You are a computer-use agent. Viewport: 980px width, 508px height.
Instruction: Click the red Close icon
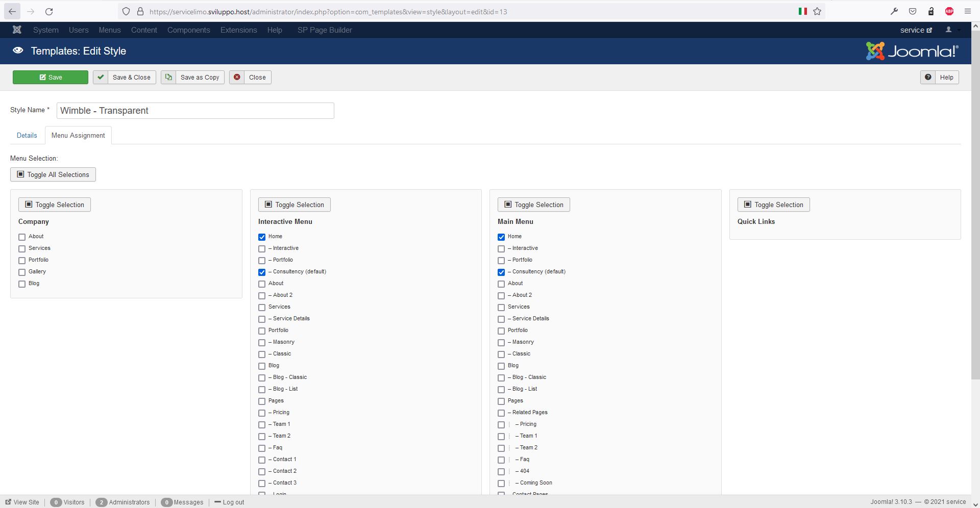237,78
